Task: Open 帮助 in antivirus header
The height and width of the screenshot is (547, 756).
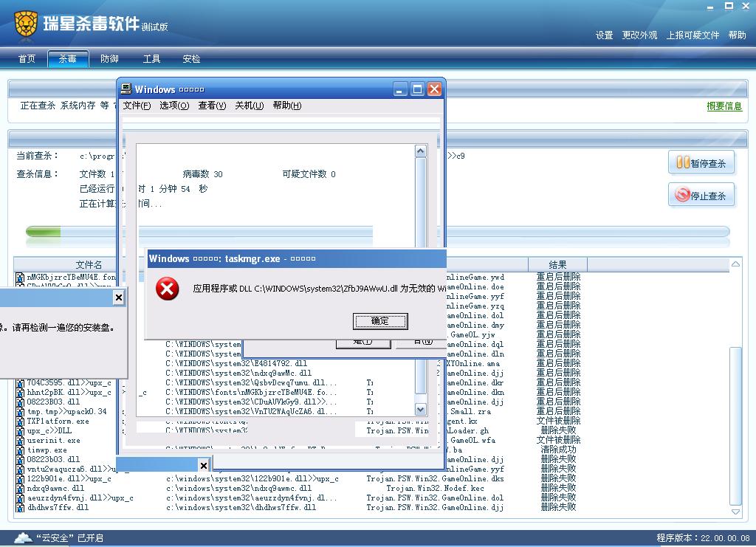Action: pyautogui.click(x=738, y=35)
